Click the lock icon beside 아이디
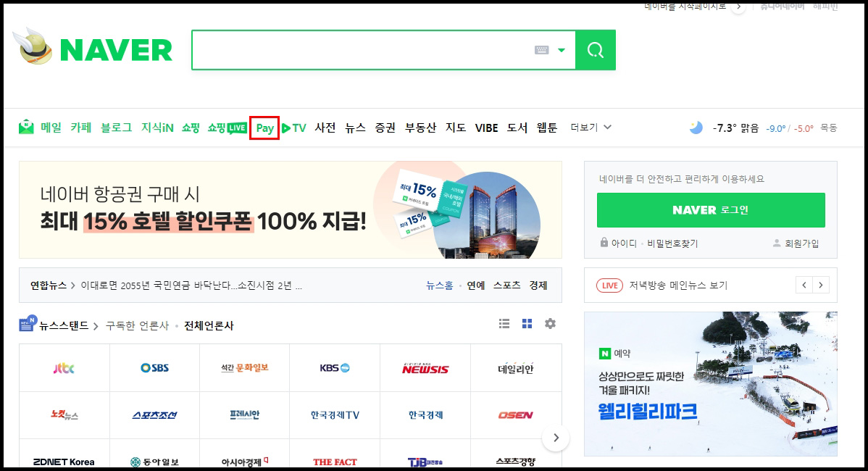This screenshot has height=471, width=868. point(604,243)
